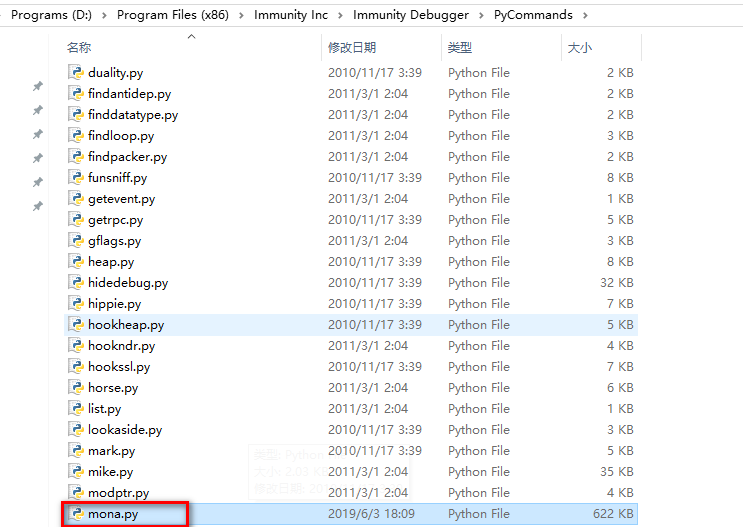Click the hookheap.py file icon

(76, 325)
